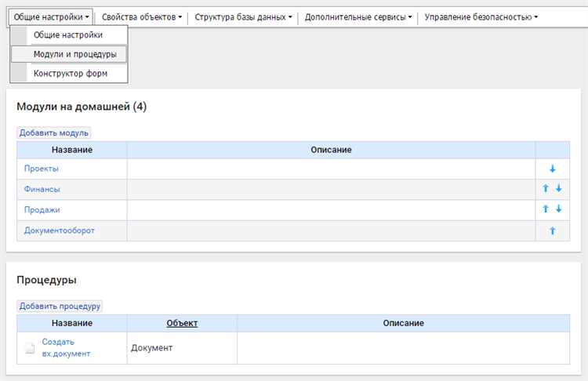Click Описание header in procedures table
The image size is (588, 381).
(x=404, y=323)
